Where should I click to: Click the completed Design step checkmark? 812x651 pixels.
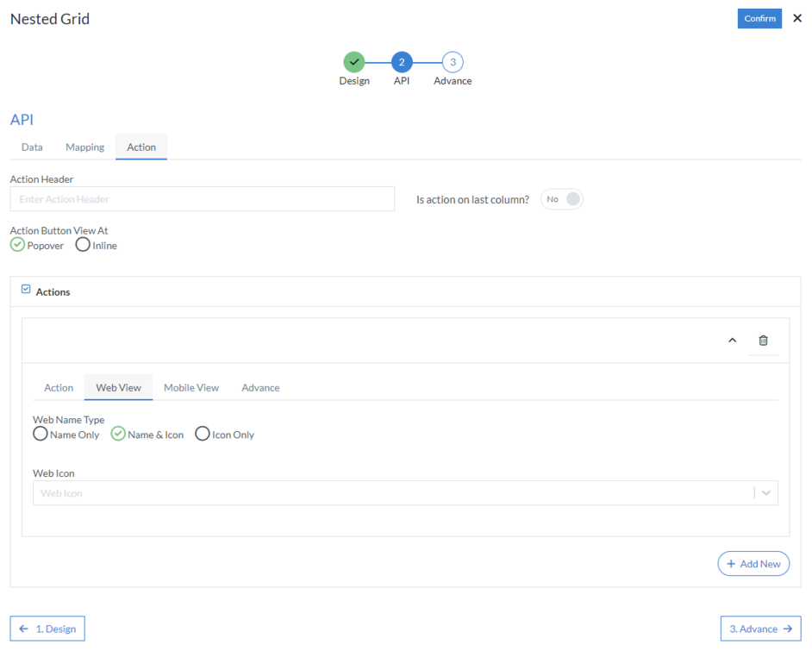click(x=354, y=62)
